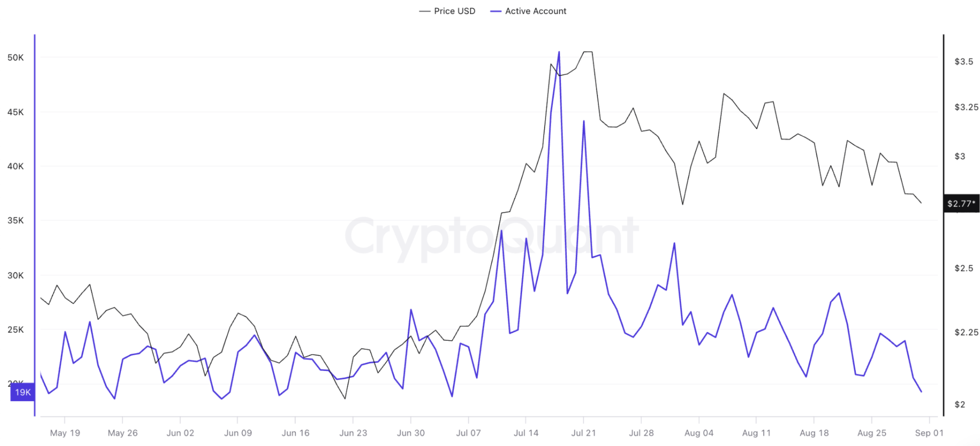Screen dimensions: 980x446
Task: Click the 50K left axis label
Action: click(15, 58)
